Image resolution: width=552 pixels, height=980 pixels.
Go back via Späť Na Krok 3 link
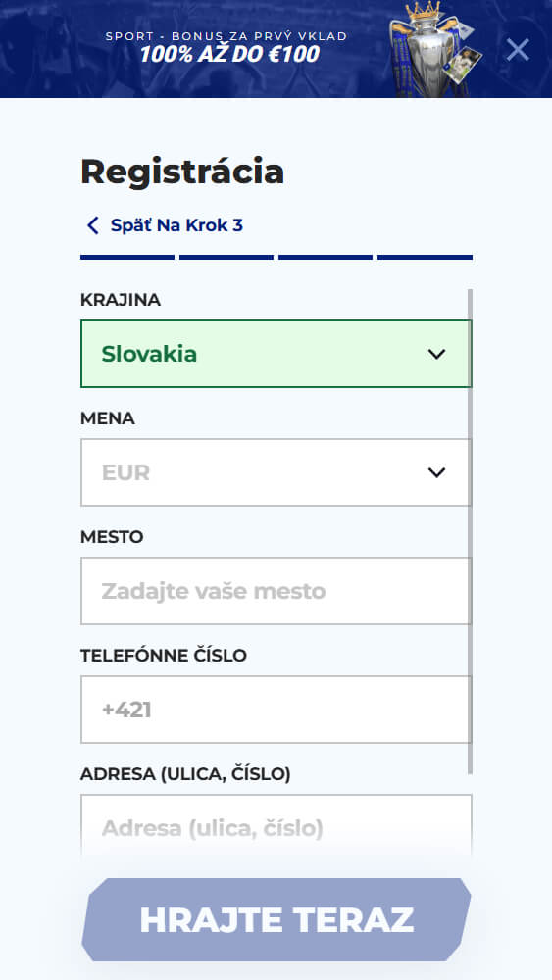176,225
